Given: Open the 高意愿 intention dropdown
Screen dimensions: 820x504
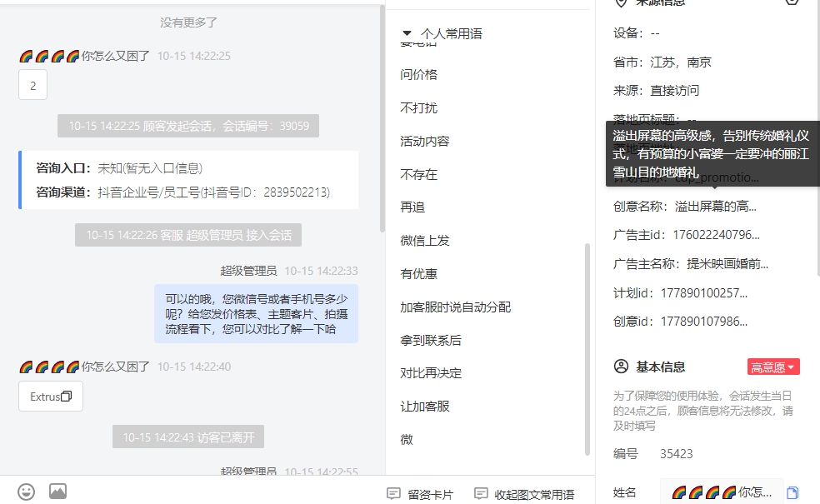Looking at the screenshot, I should click(x=773, y=367).
